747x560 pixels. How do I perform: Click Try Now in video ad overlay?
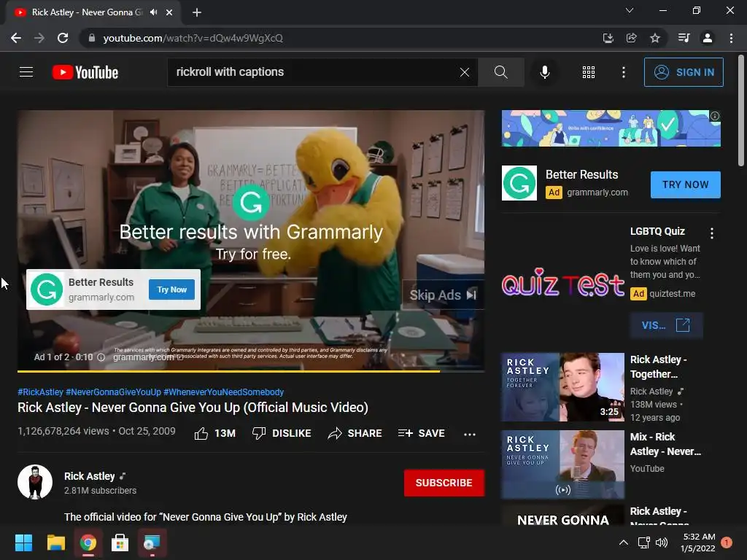(x=171, y=289)
